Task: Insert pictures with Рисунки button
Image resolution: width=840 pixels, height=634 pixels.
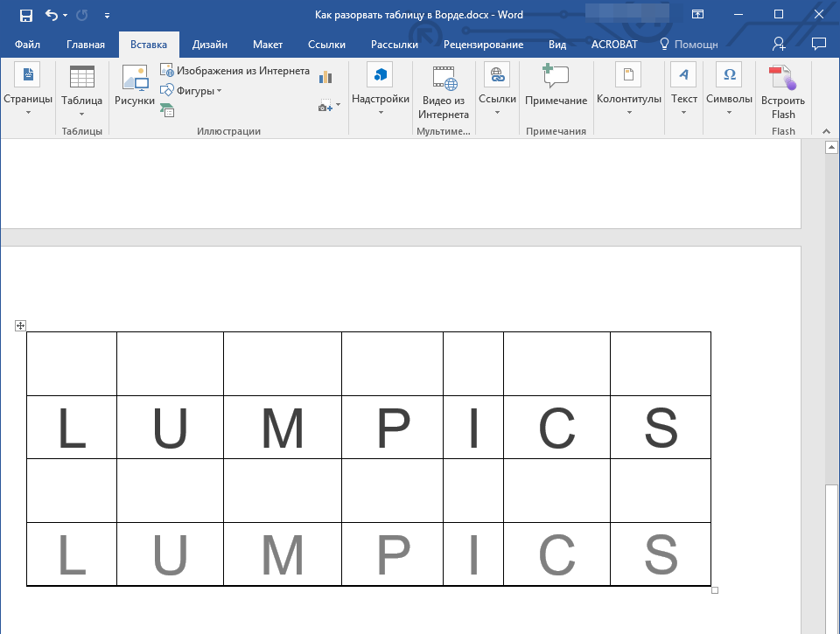Action: point(135,87)
